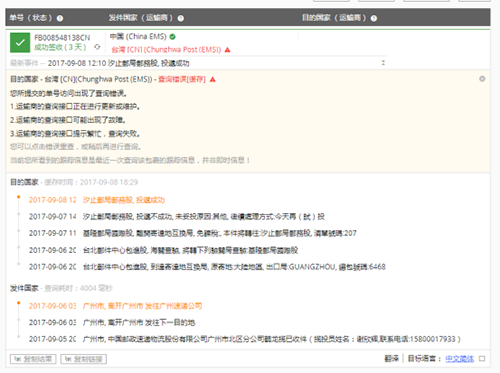The width and height of the screenshot is (500, 373).
Task: Collapse details via latest event row toggle
Action: click(383, 63)
